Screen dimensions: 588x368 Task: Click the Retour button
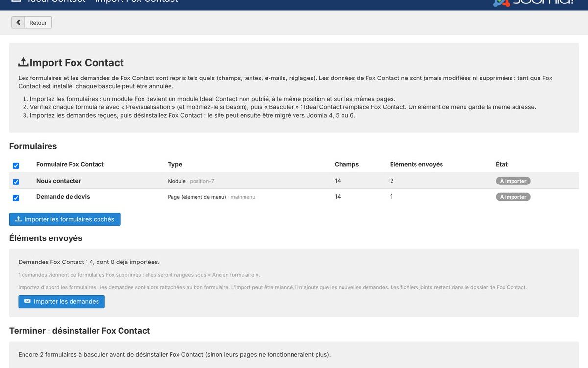coord(32,23)
